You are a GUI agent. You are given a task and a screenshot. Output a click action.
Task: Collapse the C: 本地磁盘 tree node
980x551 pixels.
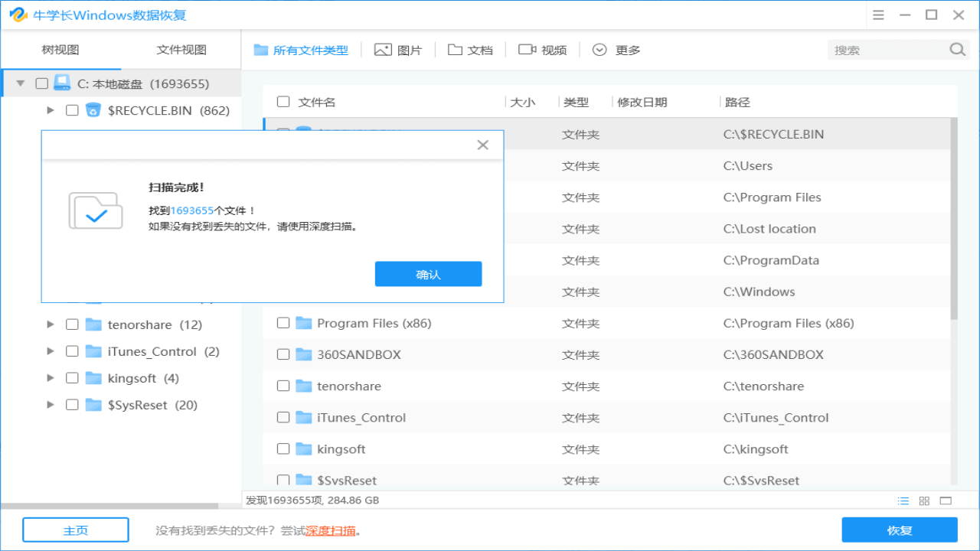(19, 83)
